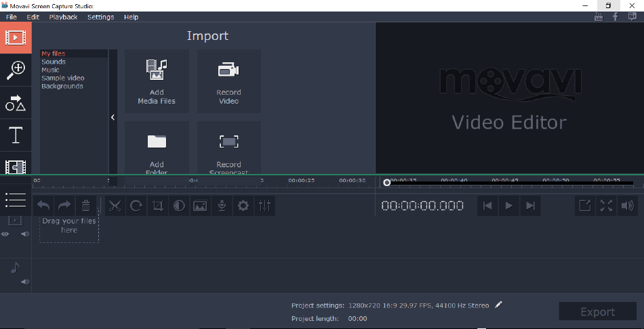The height and width of the screenshot is (329, 644).
Task: Mute the video track speaker
Action: click(x=26, y=234)
